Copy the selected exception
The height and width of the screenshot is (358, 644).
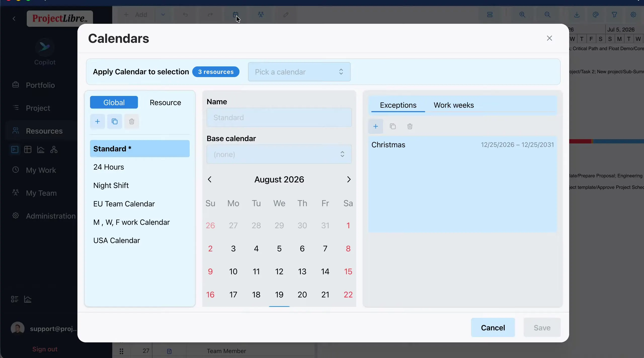(393, 126)
